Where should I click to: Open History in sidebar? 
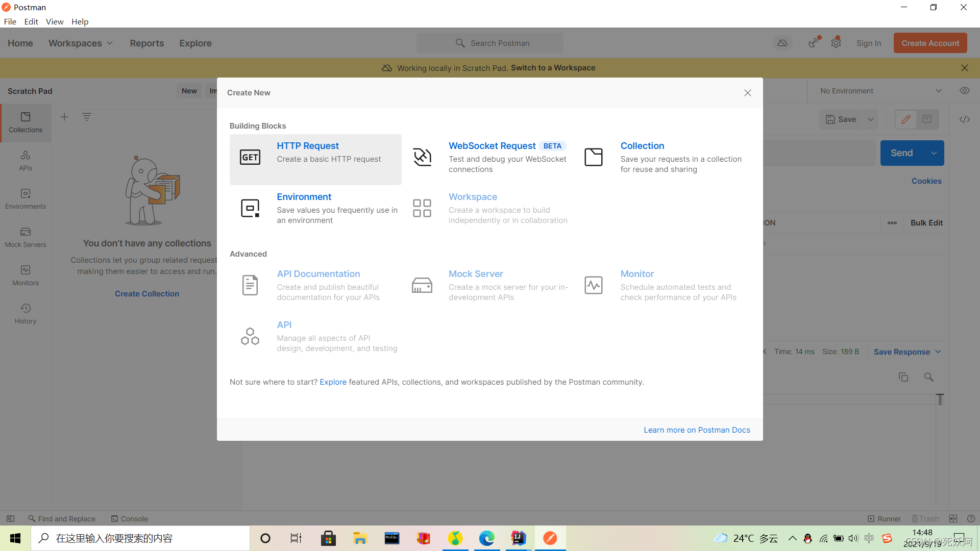26,314
